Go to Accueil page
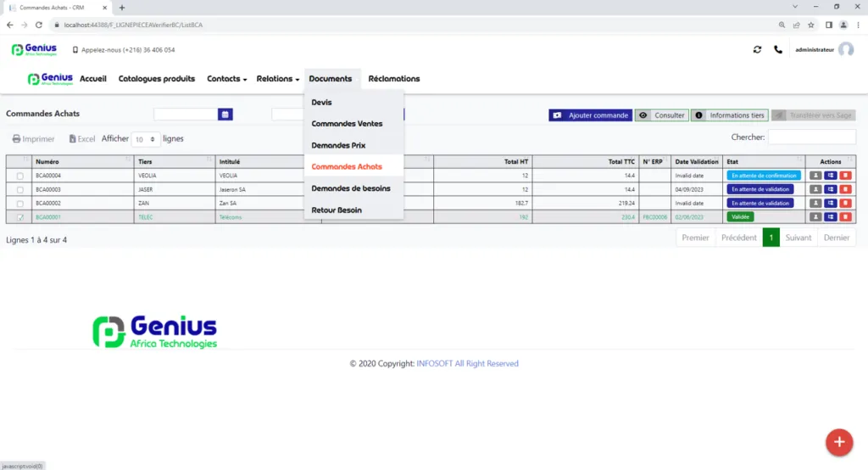 [93, 79]
